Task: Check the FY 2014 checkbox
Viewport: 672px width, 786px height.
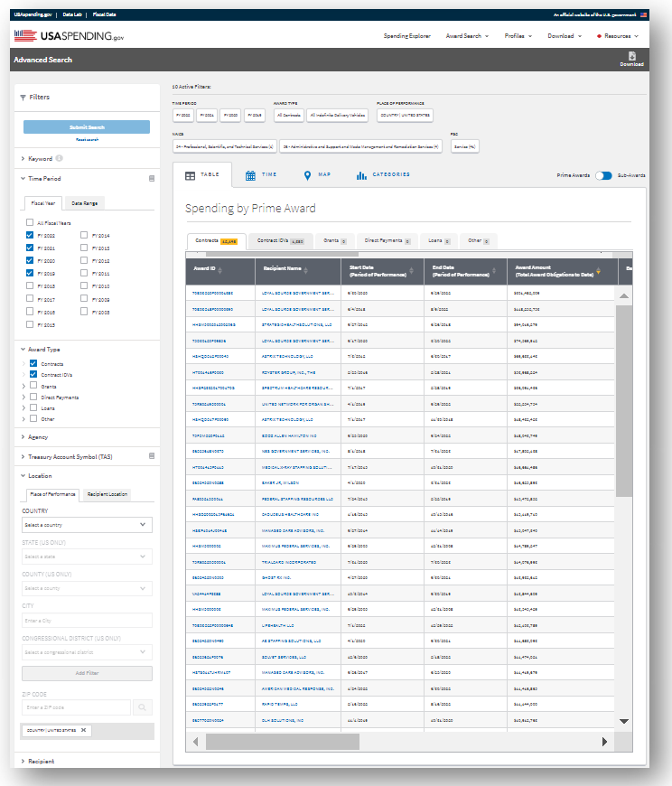Action: tap(84, 235)
